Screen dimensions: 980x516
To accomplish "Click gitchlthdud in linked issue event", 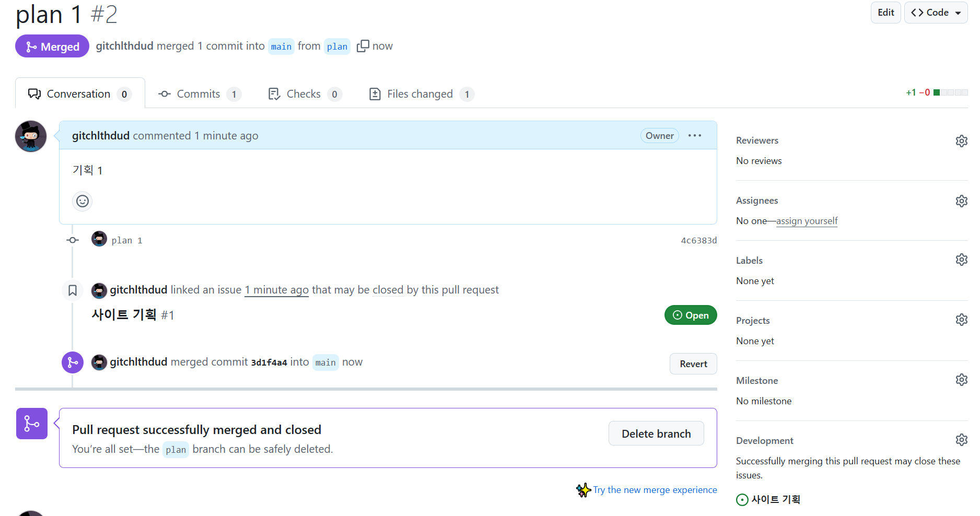I will pos(138,290).
